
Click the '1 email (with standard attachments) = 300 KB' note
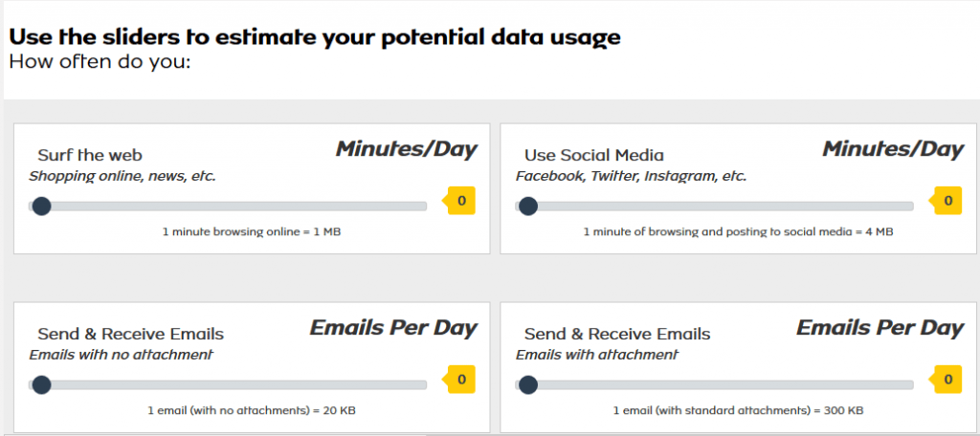(x=738, y=411)
